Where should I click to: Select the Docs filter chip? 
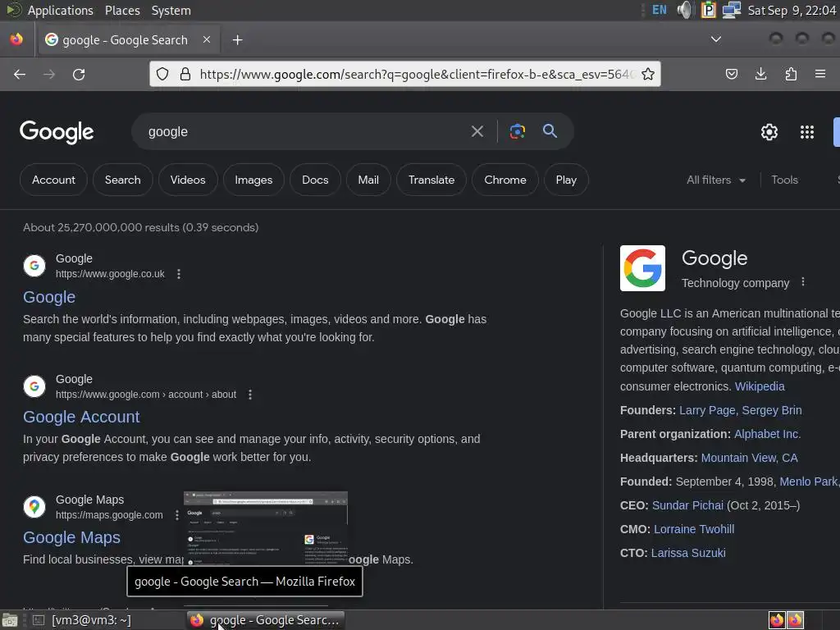coord(315,180)
